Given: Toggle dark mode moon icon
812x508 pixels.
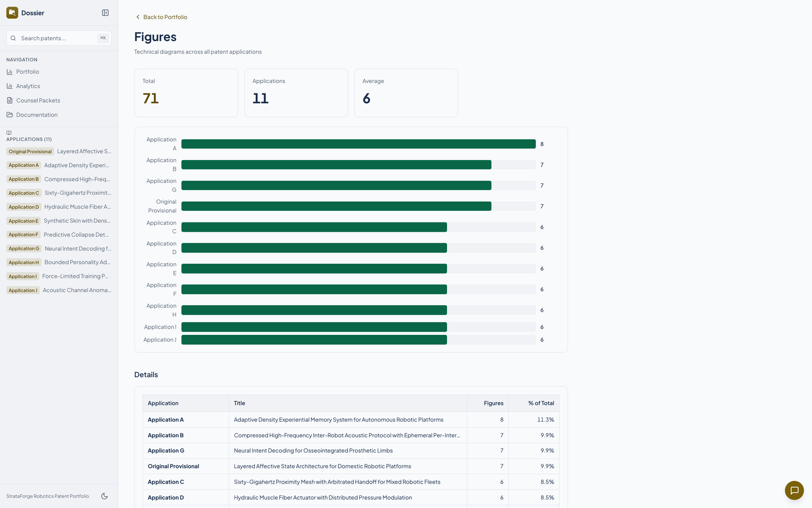Looking at the screenshot, I should pyautogui.click(x=105, y=496).
